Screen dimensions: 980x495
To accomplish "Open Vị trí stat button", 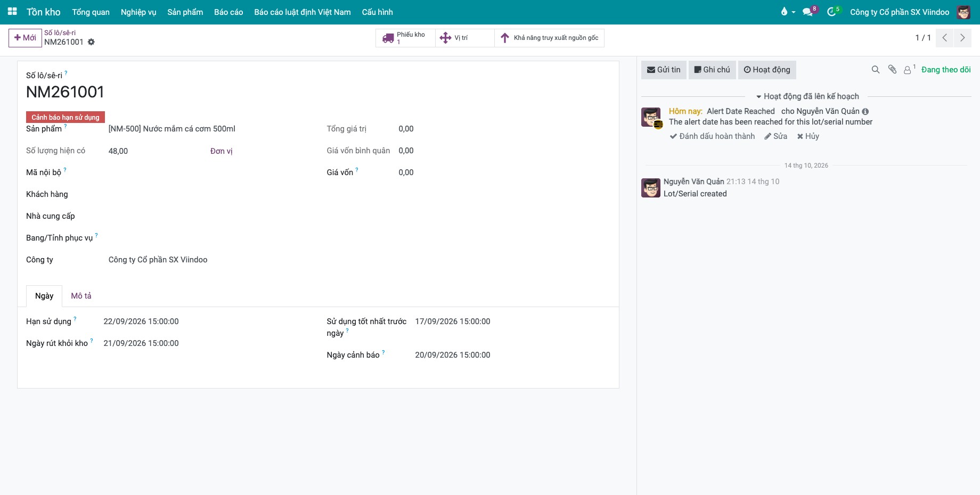I will click(465, 38).
